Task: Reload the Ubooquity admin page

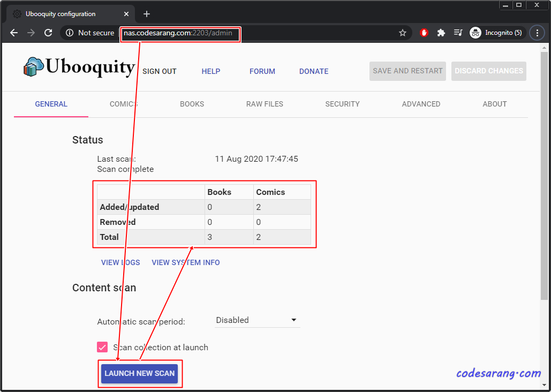Action: [48, 33]
